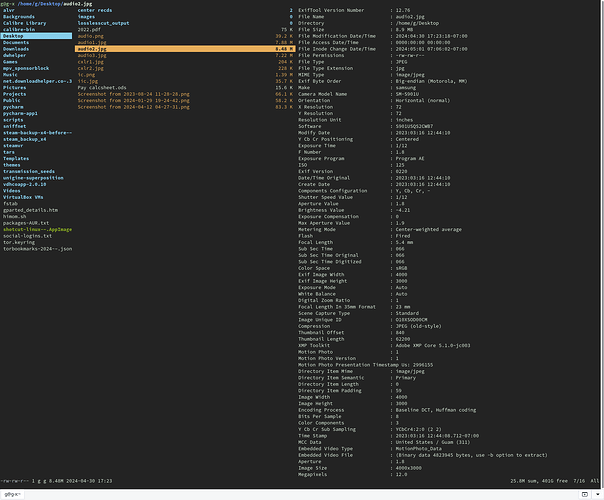
Task: Select the audio3.jpg file
Action: pyautogui.click(x=92, y=55)
